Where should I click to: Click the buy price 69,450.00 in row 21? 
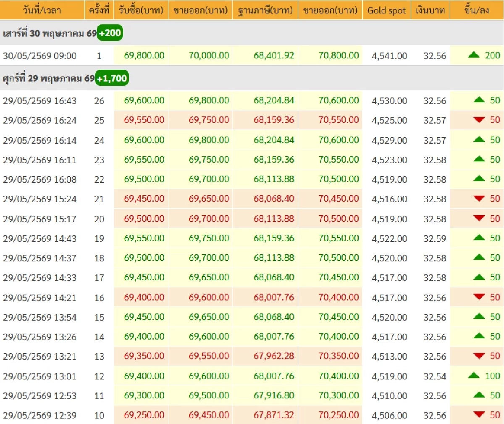[x=144, y=199]
